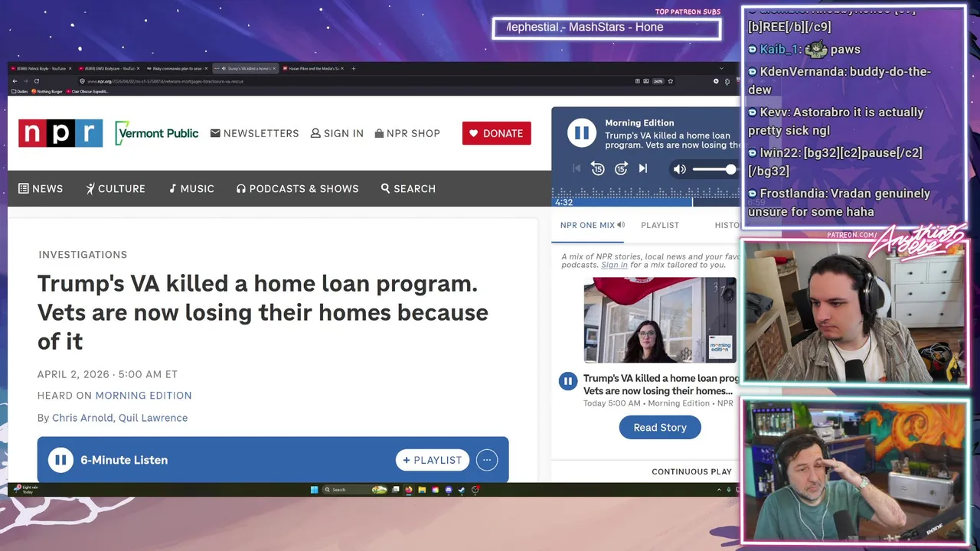Viewport: 980px width, 551px height.
Task: Open the Newsletters link with envelope icon
Action: tap(254, 133)
